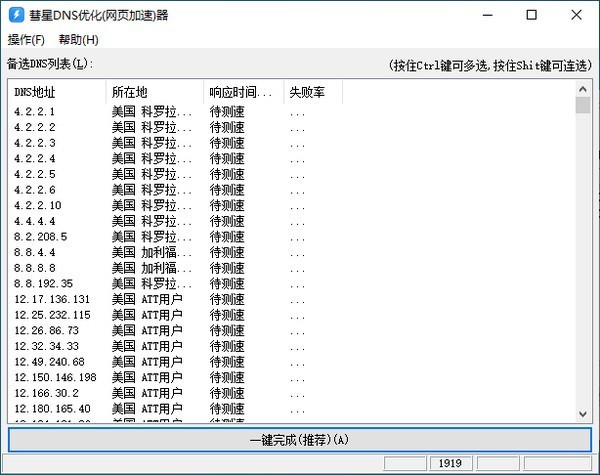
Task: Click the 一键完成(推荐)(A) button
Action: click(x=300, y=440)
